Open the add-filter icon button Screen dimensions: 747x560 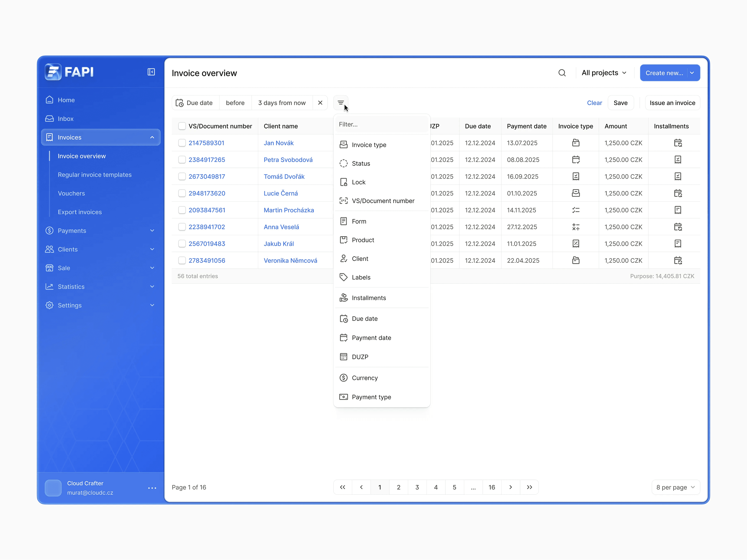tap(340, 103)
